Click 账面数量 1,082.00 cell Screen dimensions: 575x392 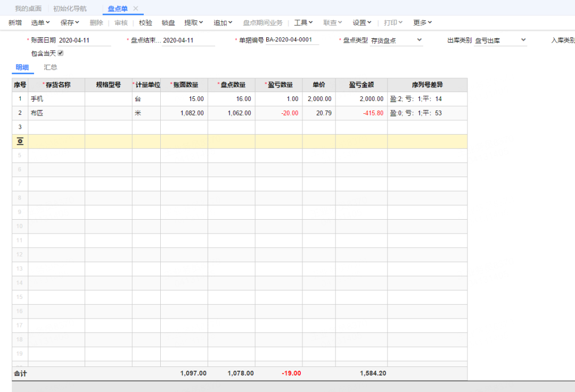coord(184,113)
